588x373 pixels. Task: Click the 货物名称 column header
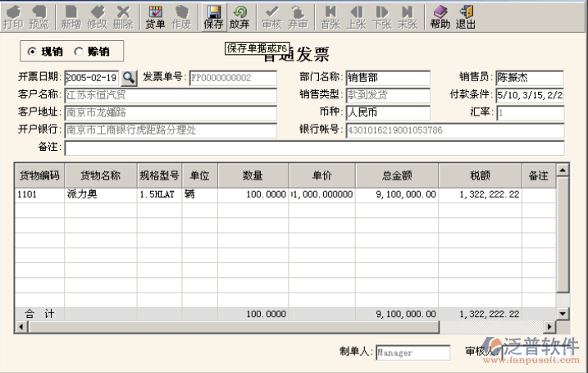point(100,175)
